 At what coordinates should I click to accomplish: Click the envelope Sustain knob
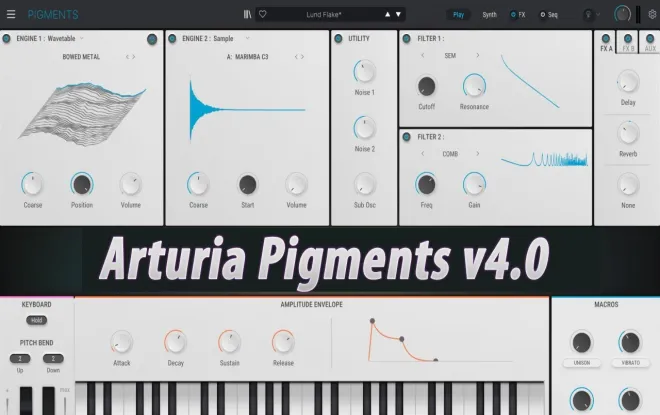[229, 342]
